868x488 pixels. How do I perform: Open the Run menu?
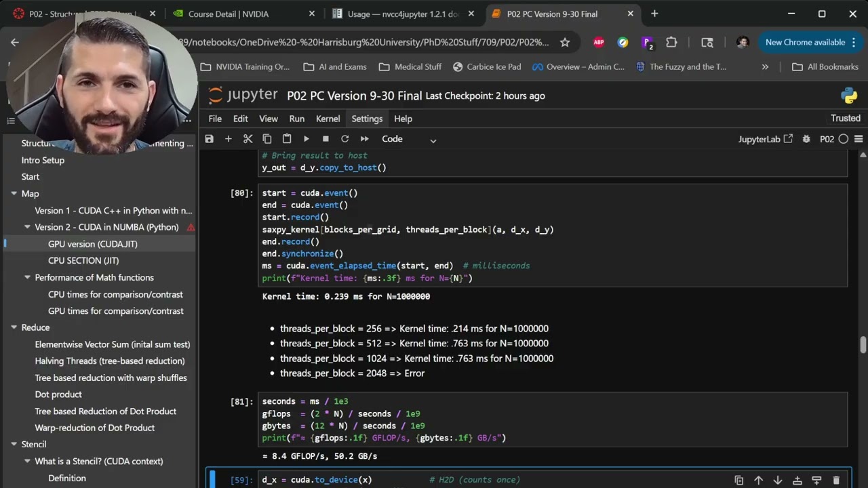click(297, 119)
